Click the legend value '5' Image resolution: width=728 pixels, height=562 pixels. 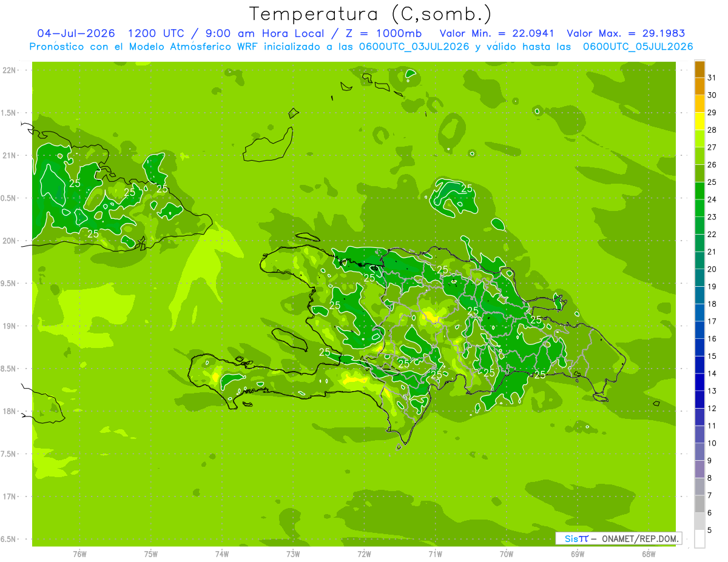pos(710,530)
